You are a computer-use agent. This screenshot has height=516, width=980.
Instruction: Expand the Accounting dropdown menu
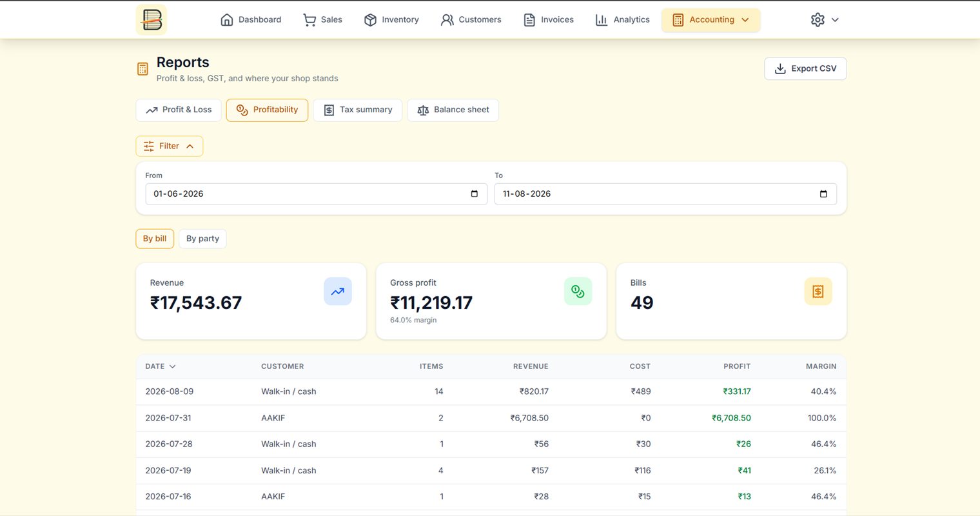[710, 20]
